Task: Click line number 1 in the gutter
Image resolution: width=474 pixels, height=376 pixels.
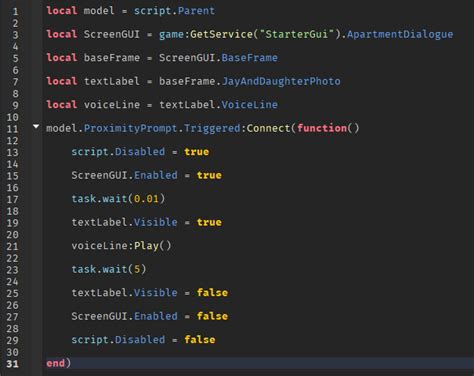Action: pyautogui.click(x=15, y=12)
